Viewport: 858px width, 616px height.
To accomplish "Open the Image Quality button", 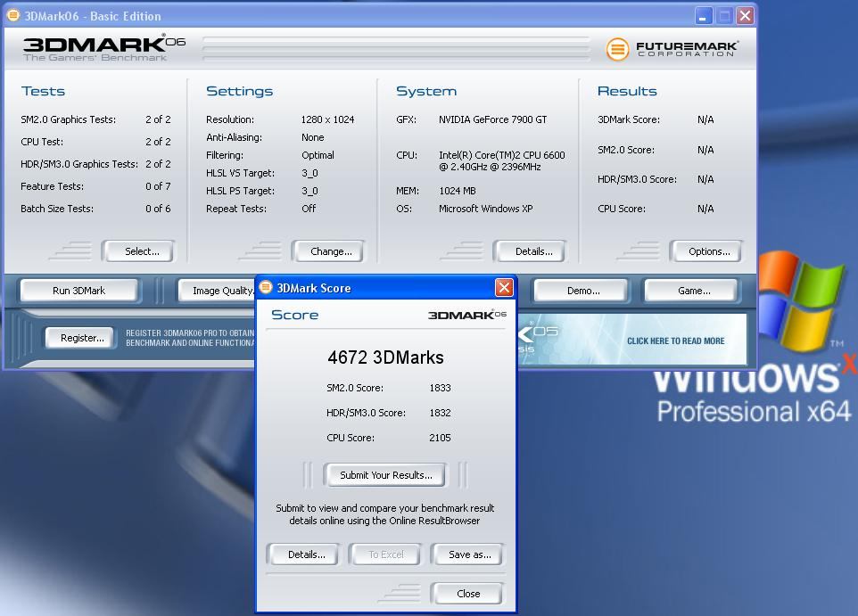I will pos(217,291).
